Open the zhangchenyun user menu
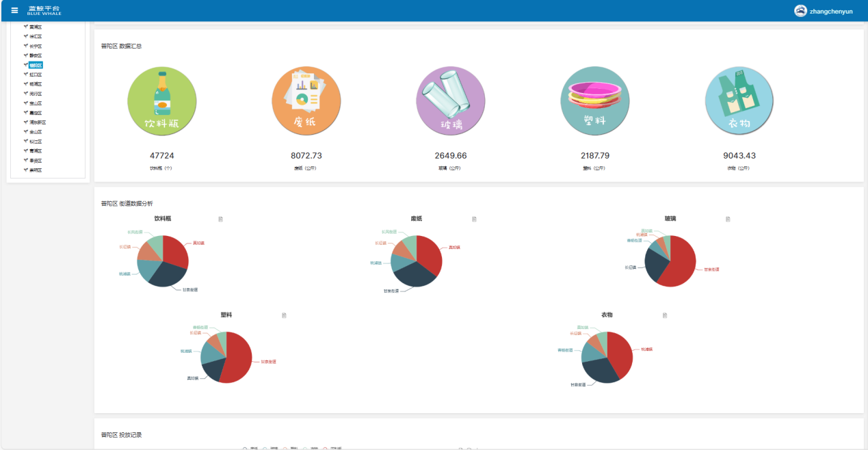The height and width of the screenshot is (450, 868). (x=830, y=12)
